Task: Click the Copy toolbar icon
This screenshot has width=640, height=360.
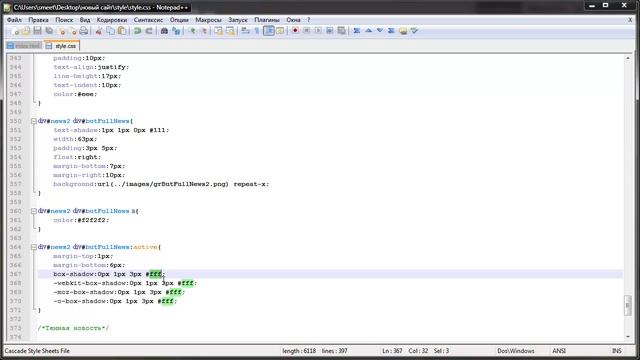Action: tap(110, 31)
